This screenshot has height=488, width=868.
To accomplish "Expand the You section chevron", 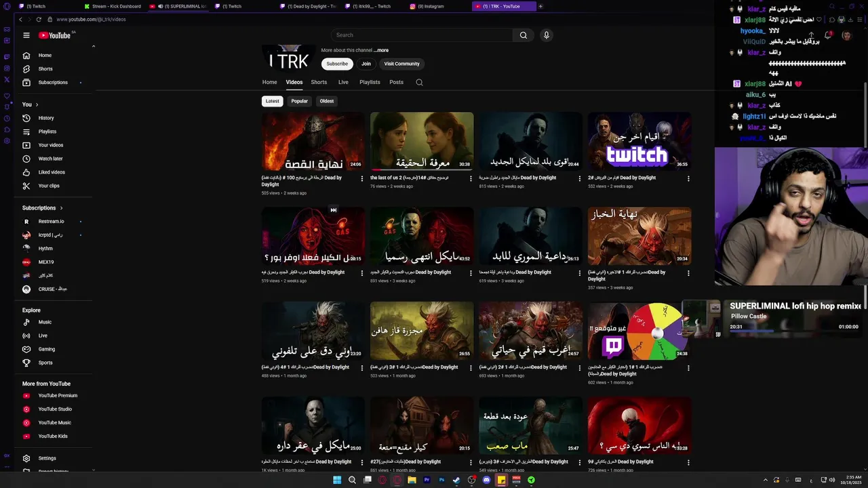I will tap(37, 104).
